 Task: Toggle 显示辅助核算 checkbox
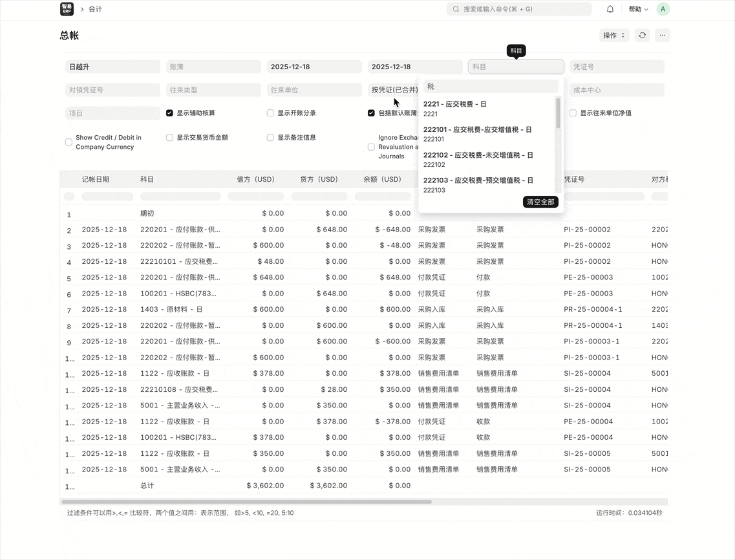click(169, 113)
